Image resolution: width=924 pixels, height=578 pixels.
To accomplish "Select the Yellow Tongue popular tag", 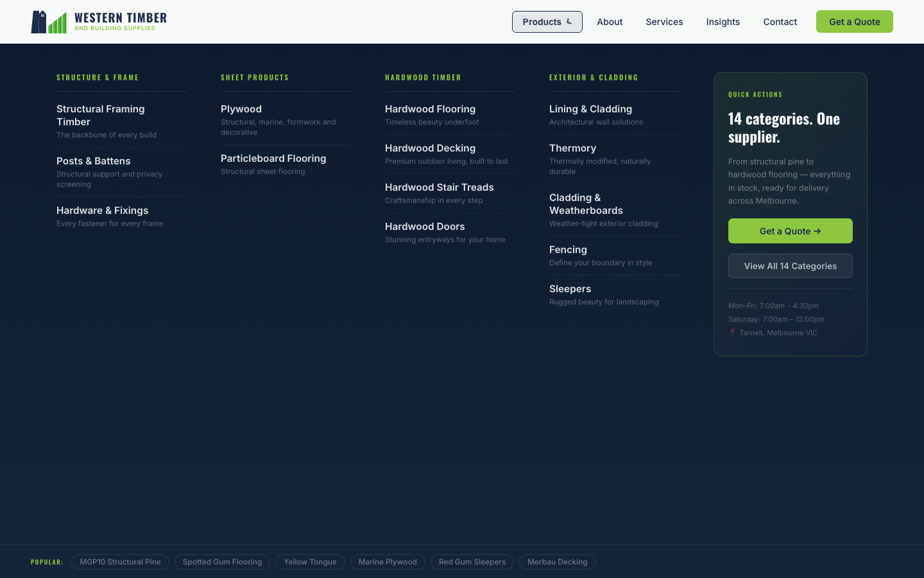I will pos(310,562).
